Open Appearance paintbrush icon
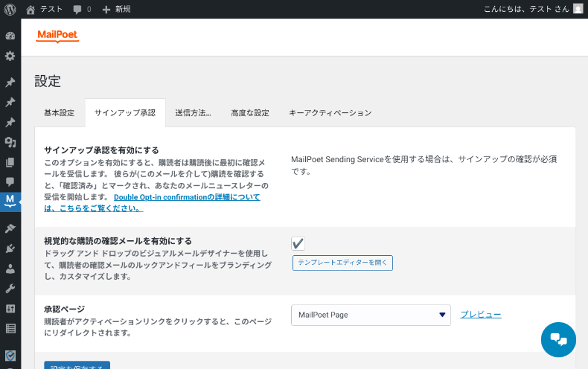Viewport: 588px width, 369px height. pos(10,228)
